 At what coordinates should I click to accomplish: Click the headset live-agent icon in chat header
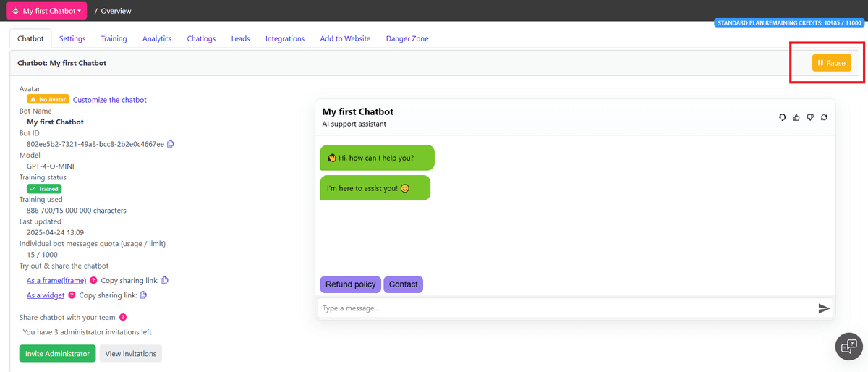[783, 117]
